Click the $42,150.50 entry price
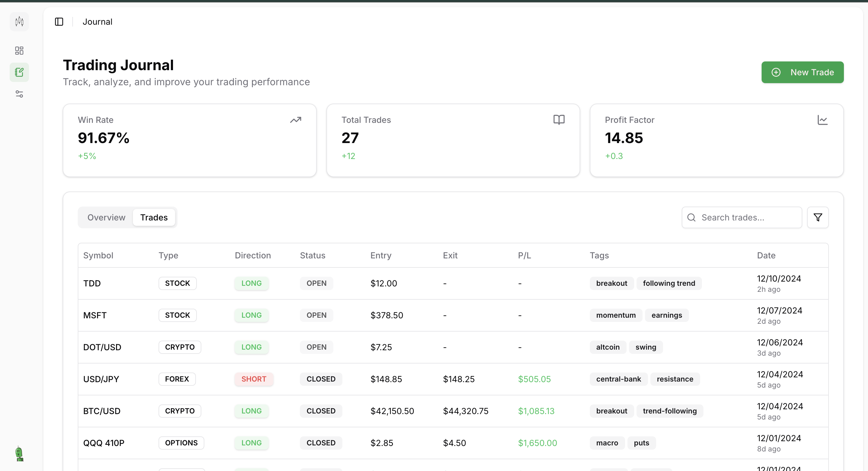 [x=392, y=411]
